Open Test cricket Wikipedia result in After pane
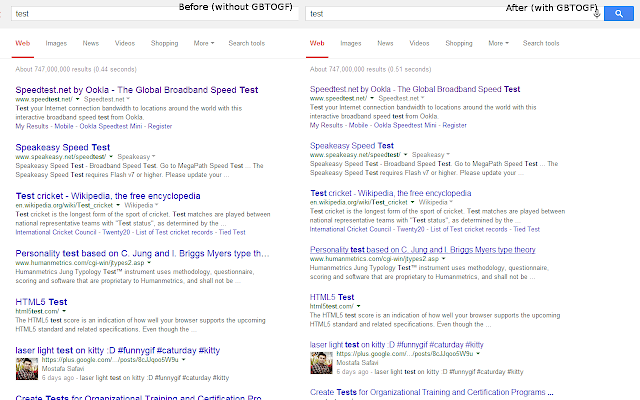 [x=391, y=193]
